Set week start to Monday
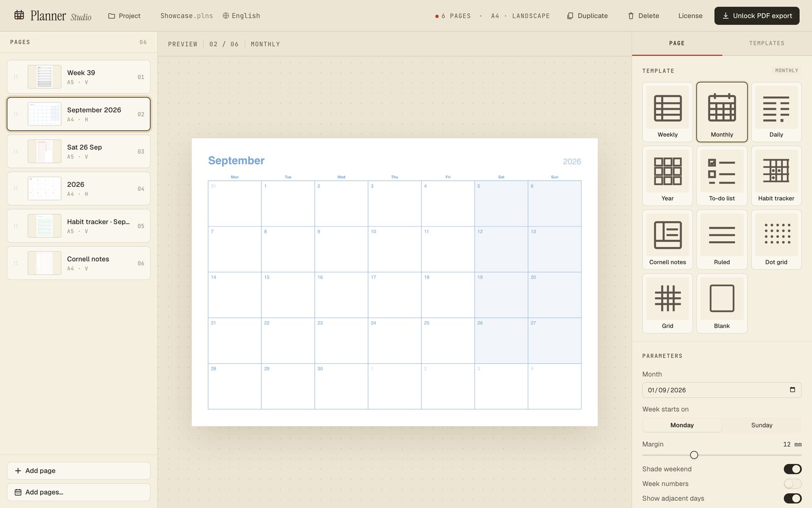 pyautogui.click(x=682, y=425)
